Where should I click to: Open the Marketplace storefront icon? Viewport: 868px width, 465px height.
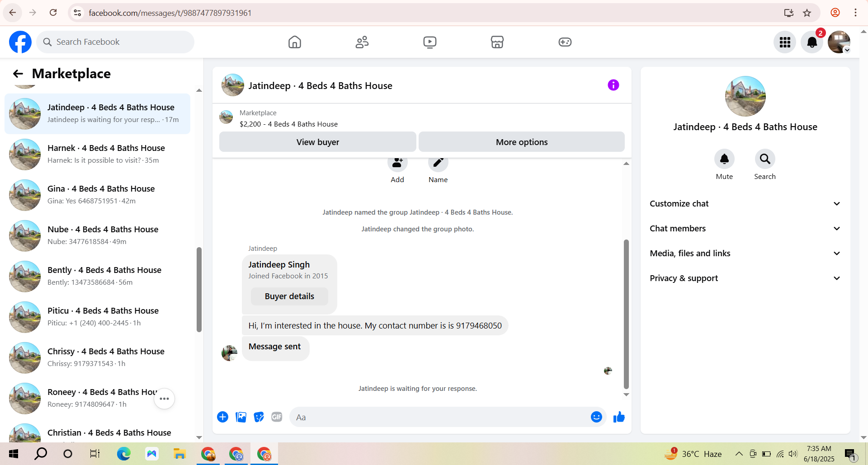[x=497, y=42]
